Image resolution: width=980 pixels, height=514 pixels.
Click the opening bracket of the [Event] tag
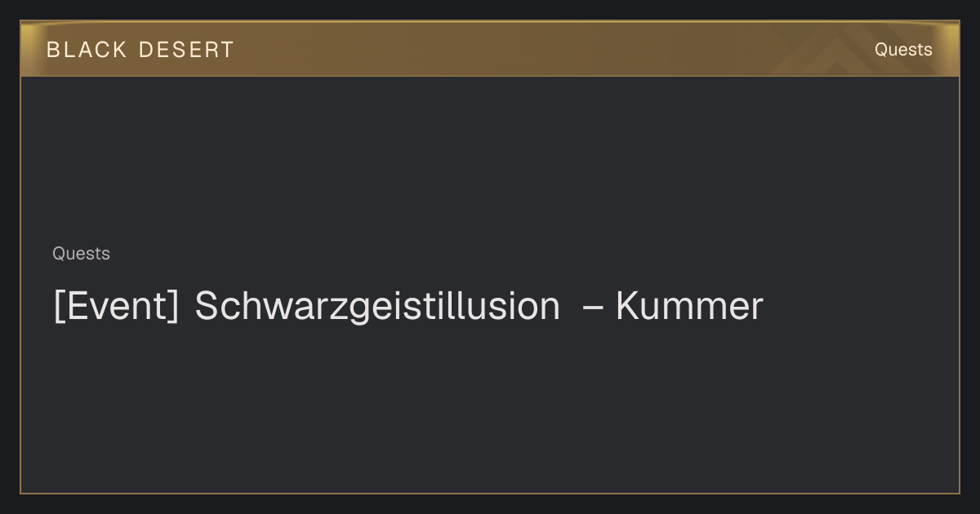[58, 307]
